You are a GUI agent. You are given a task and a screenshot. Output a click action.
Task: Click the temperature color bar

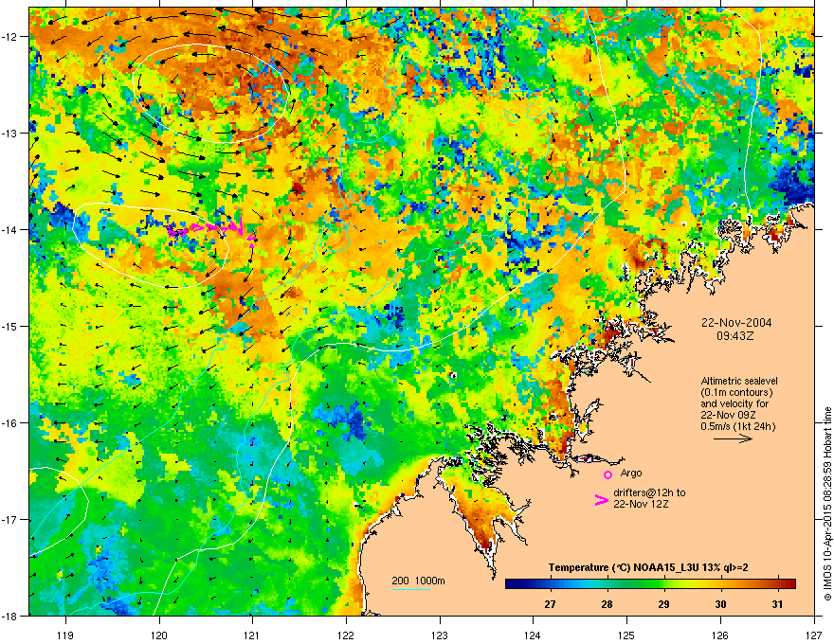[x=650, y=583]
